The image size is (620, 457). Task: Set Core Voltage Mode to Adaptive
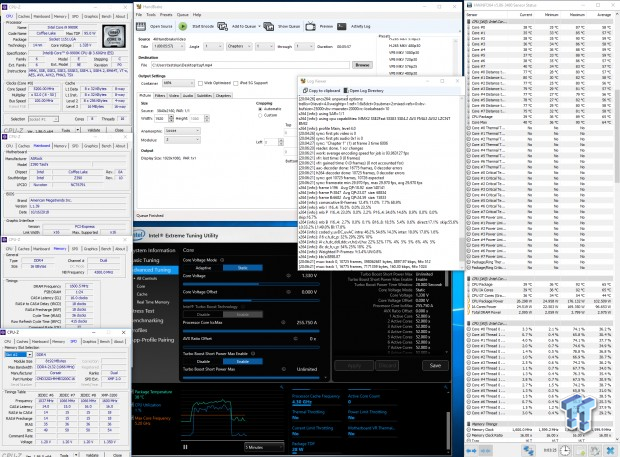(203, 268)
